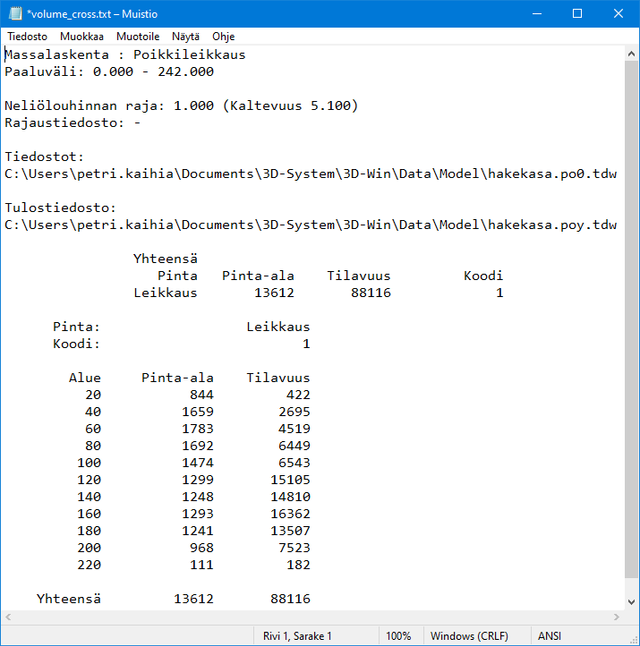This screenshot has width=640, height=646.
Task: Click the vertical scrollbar up arrow
Action: pos(630,53)
